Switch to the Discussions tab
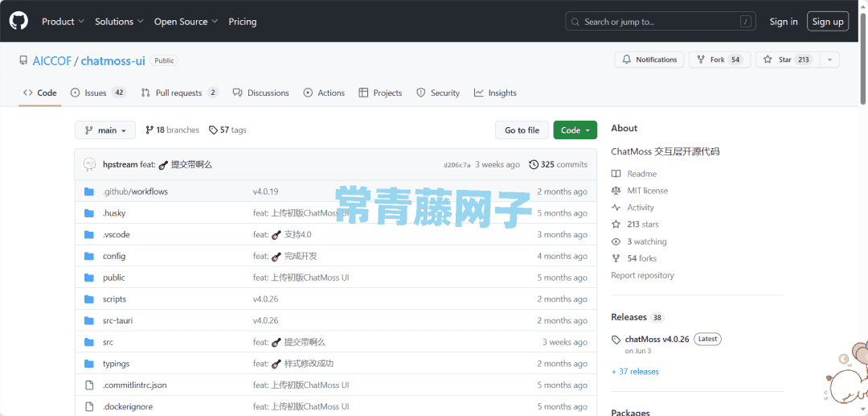The height and width of the screenshot is (416, 868). click(260, 93)
